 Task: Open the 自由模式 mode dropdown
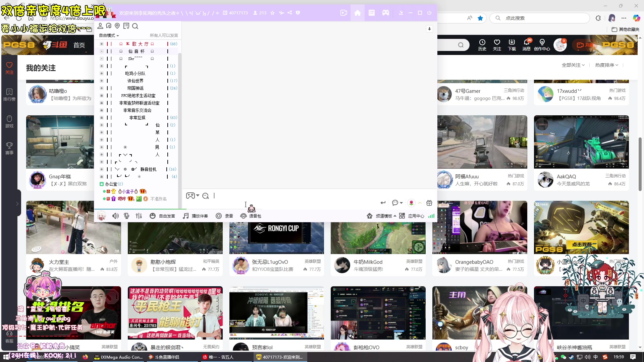click(x=109, y=36)
